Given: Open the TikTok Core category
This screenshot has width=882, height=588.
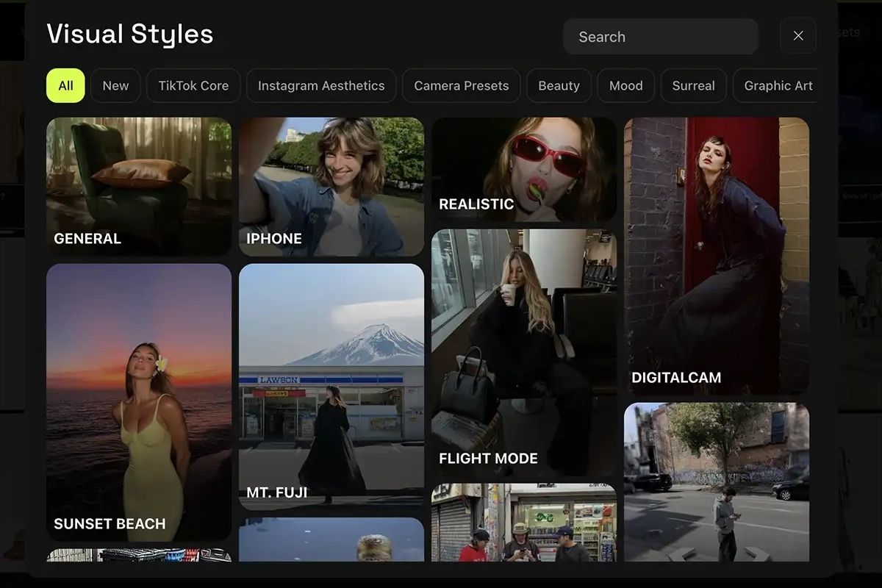Looking at the screenshot, I should 193,85.
